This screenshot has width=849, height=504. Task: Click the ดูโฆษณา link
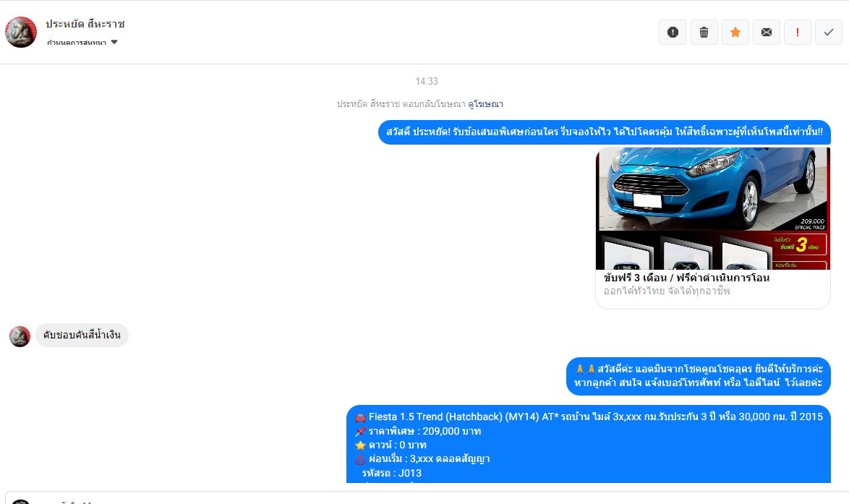click(x=486, y=104)
